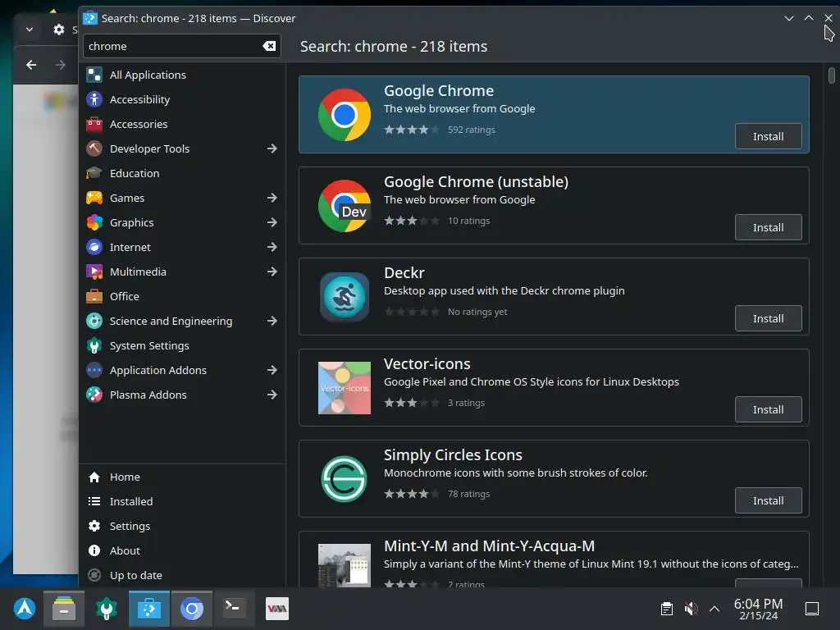Screen dimensions: 840x630
Task: Expand Application Addons arrow
Action: tap(272, 371)
